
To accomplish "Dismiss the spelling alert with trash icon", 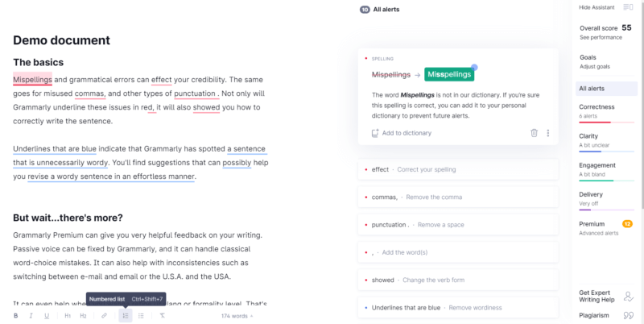I will pyautogui.click(x=534, y=133).
